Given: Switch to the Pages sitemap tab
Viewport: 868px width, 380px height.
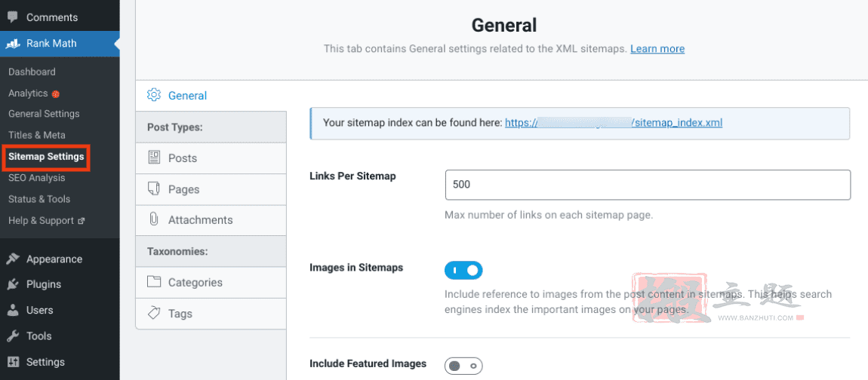Looking at the screenshot, I should (x=211, y=189).
